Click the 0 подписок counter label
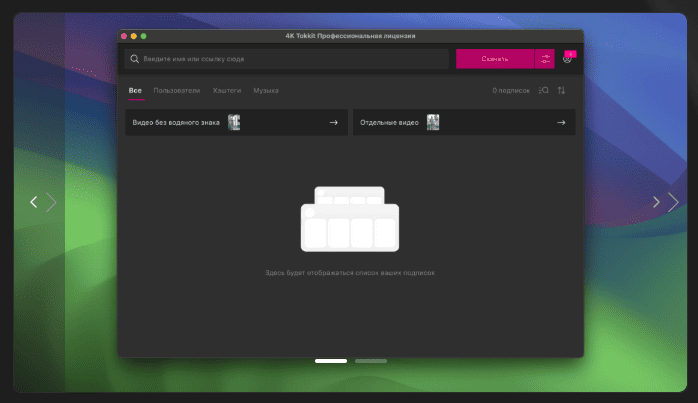The height and width of the screenshot is (403, 698). click(511, 90)
